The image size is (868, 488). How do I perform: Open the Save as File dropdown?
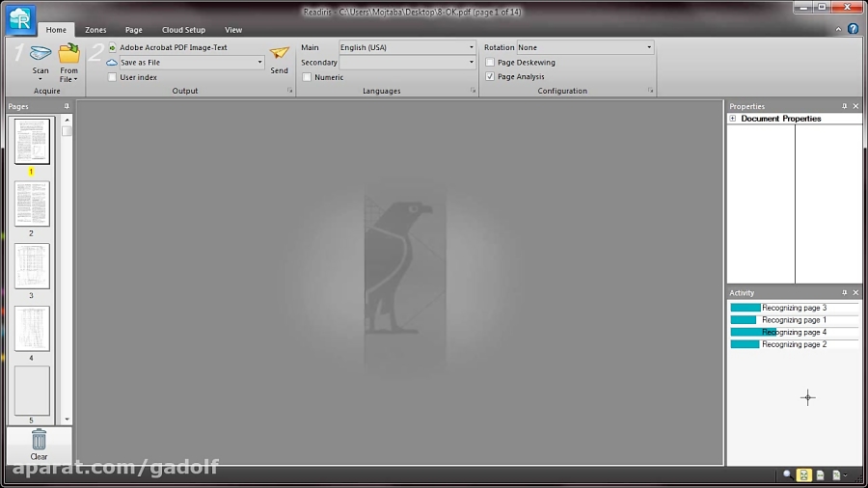pos(259,63)
